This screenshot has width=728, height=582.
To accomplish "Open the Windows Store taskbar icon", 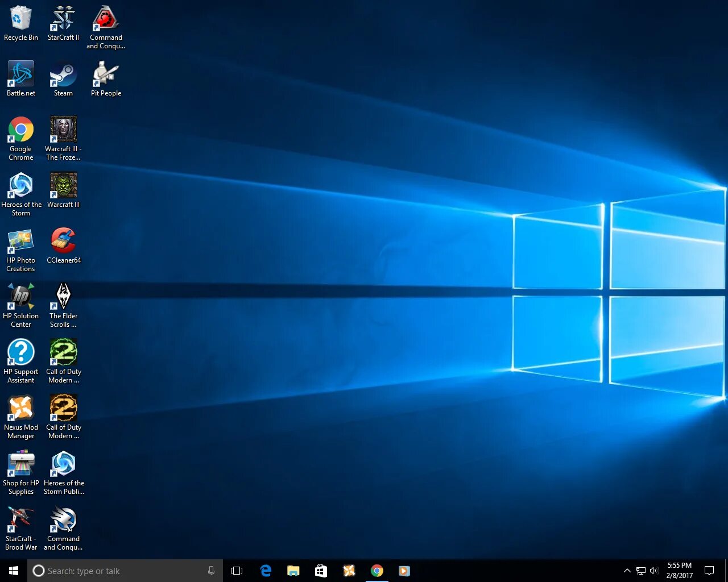I will click(321, 571).
